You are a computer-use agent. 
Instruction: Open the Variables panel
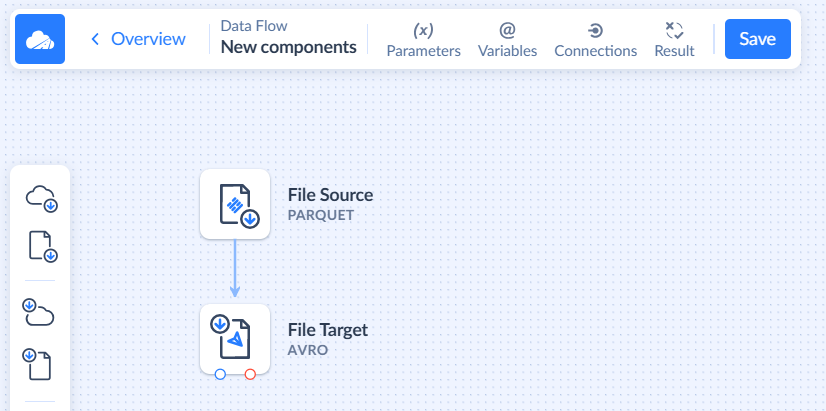[x=507, y=40]
